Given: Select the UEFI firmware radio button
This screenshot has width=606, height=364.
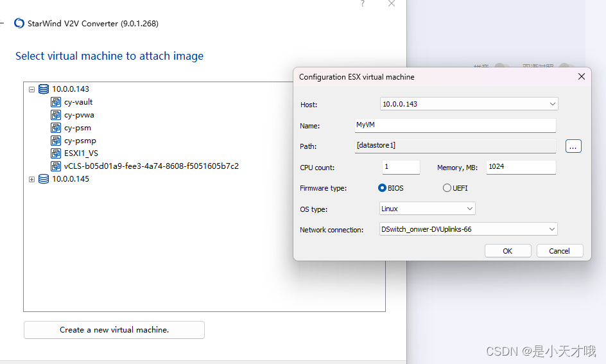Looking at the screenshot, I should click(447, 188).
